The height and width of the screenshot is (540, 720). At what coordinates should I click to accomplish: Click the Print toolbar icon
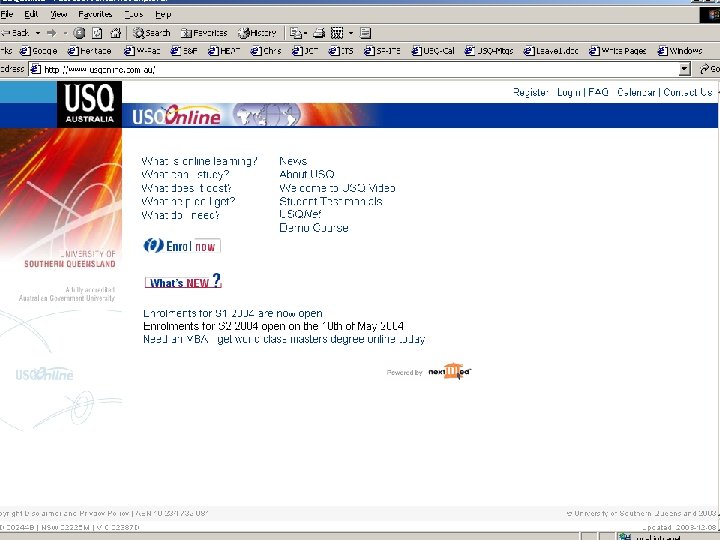(319, 33)
